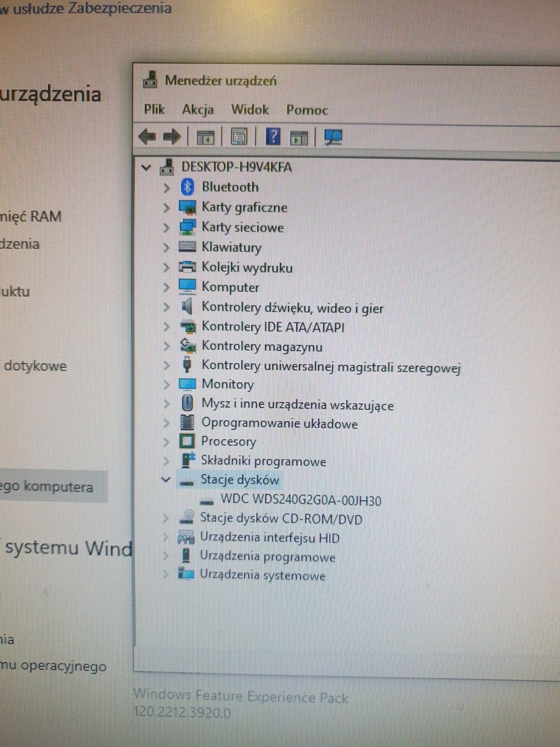The image size is (560, 747).
Task: Select the Kontrolery dźwięku, wideo i gier row
Action: click(x=292, y=308)
